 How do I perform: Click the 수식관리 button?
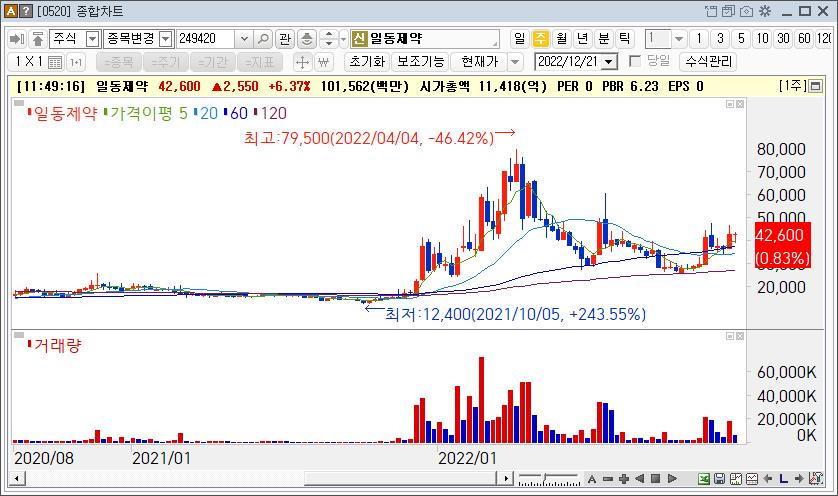click(708, 62)
